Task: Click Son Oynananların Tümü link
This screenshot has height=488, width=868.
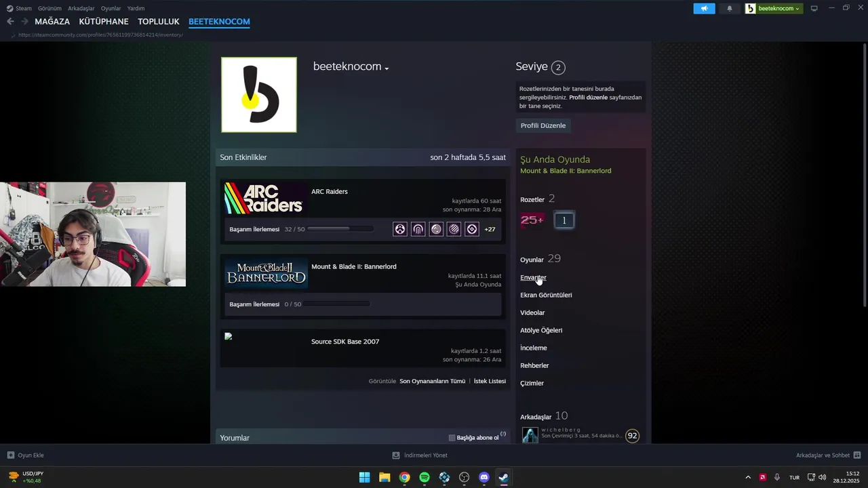Action: (x=432, y=381)
